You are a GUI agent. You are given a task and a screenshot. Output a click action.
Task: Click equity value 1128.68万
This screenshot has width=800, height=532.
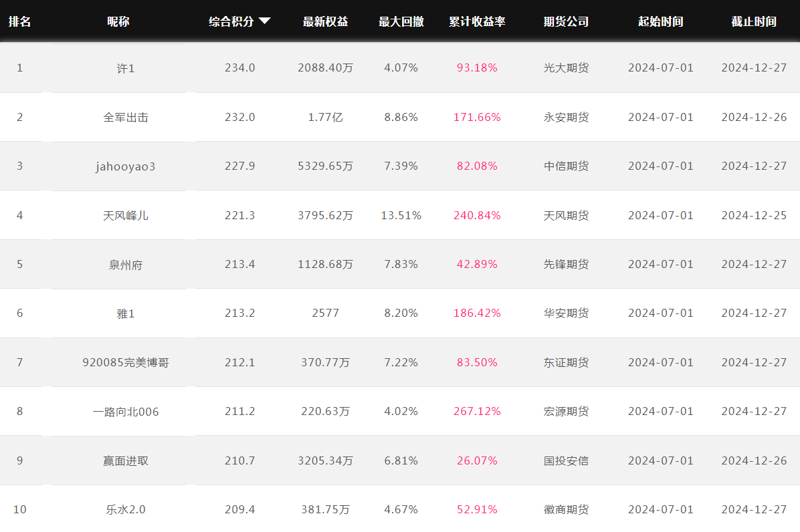point(326,264)
